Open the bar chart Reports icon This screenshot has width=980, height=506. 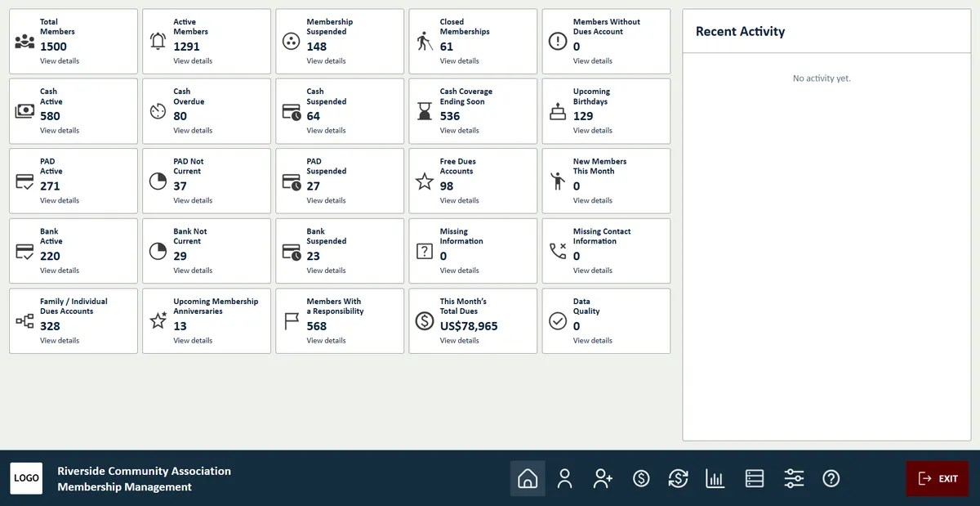click(715, 478)
